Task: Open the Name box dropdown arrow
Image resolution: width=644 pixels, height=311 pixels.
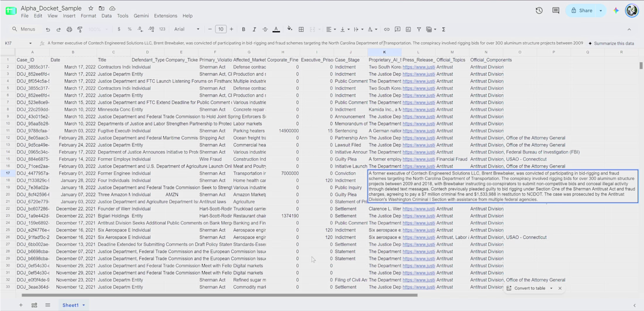Action: pyautogui.click(x=30, y=43)
